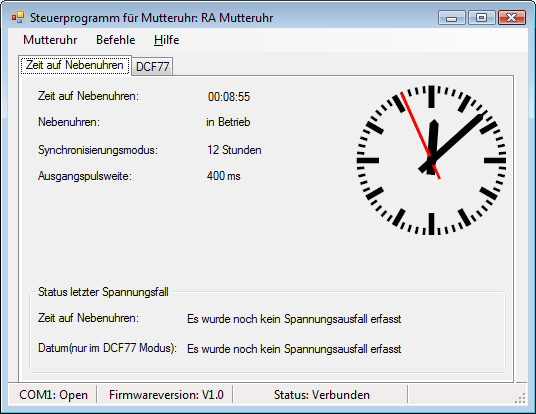Click the 00:08:55 time value
The image size is (536, 414).
pos(229,97)
